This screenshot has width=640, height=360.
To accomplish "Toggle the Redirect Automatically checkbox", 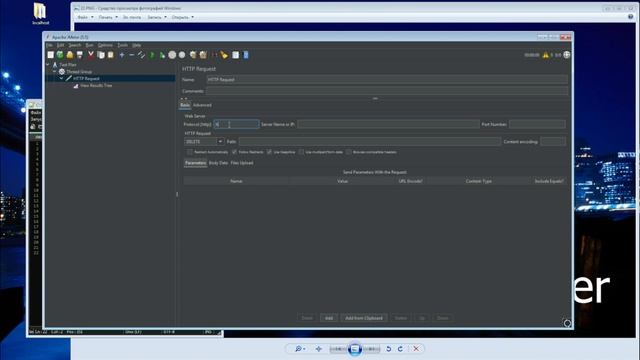I will click(190, 152).
